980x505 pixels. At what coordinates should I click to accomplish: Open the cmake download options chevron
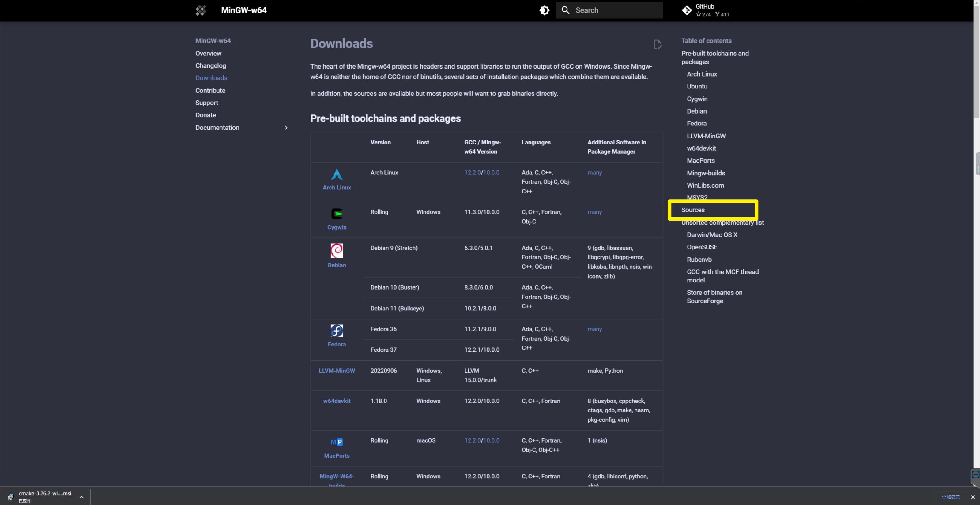click(81, 497)
